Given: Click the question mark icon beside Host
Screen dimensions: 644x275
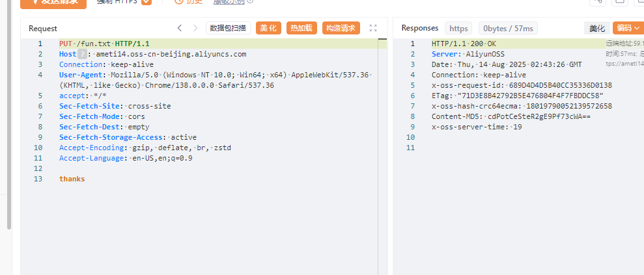Looking at the screenshot, I should tap(82, 54).
